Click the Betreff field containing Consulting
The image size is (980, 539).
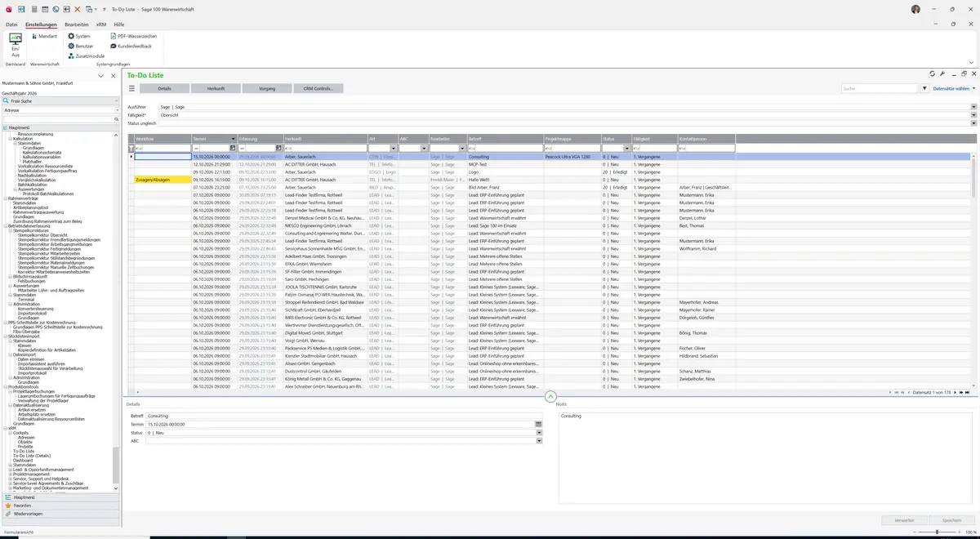(344, 416)
